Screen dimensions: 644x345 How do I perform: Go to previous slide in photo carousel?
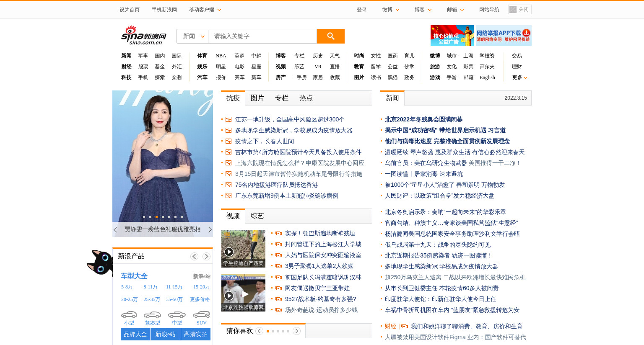[115, 229]
